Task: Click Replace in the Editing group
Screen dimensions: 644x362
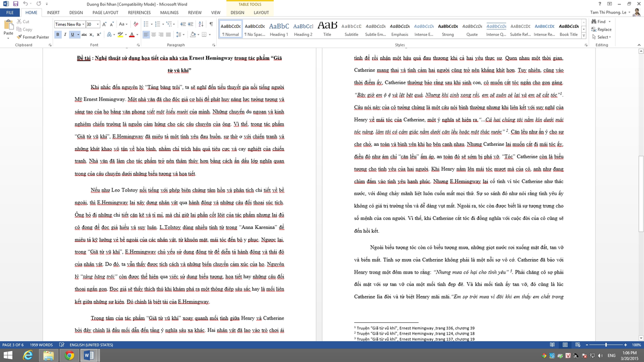Action: (601, 29)
